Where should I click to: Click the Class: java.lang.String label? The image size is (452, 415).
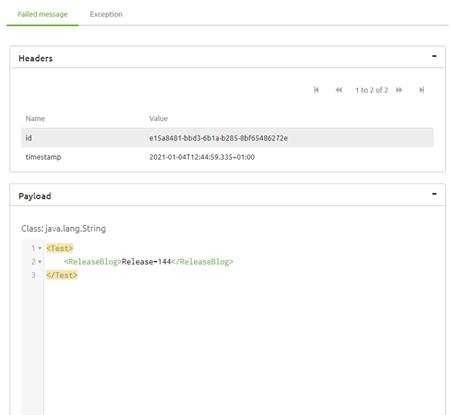63,229
